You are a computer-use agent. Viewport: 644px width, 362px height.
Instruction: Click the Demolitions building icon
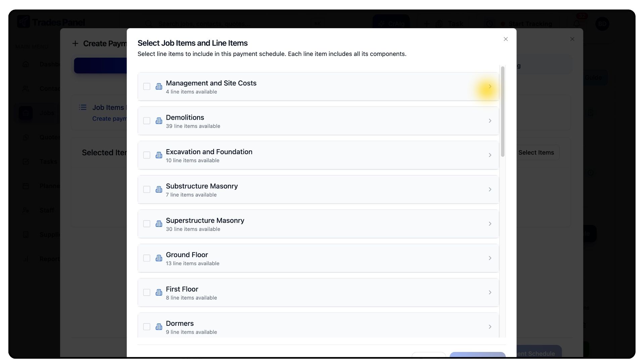[x=159, y=121]
